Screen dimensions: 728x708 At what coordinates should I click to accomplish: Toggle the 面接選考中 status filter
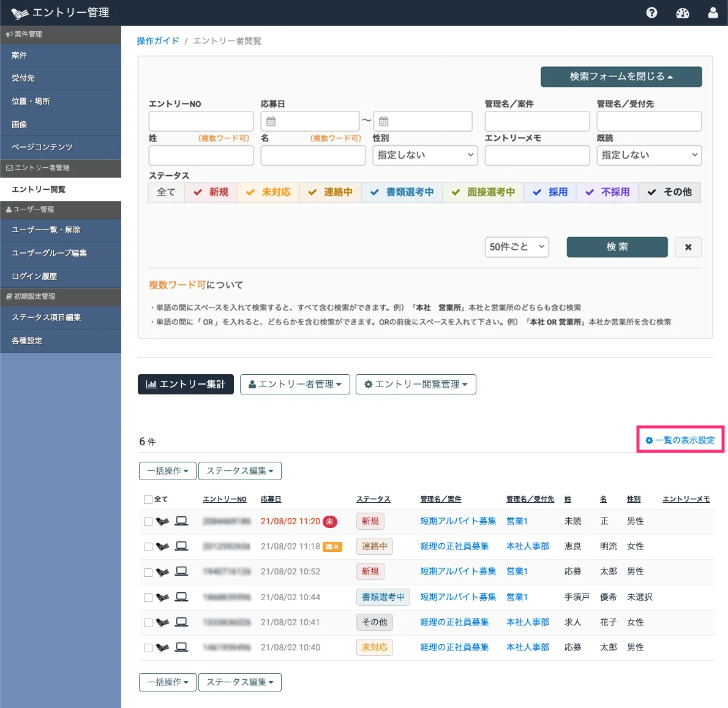tap(483, 192)
